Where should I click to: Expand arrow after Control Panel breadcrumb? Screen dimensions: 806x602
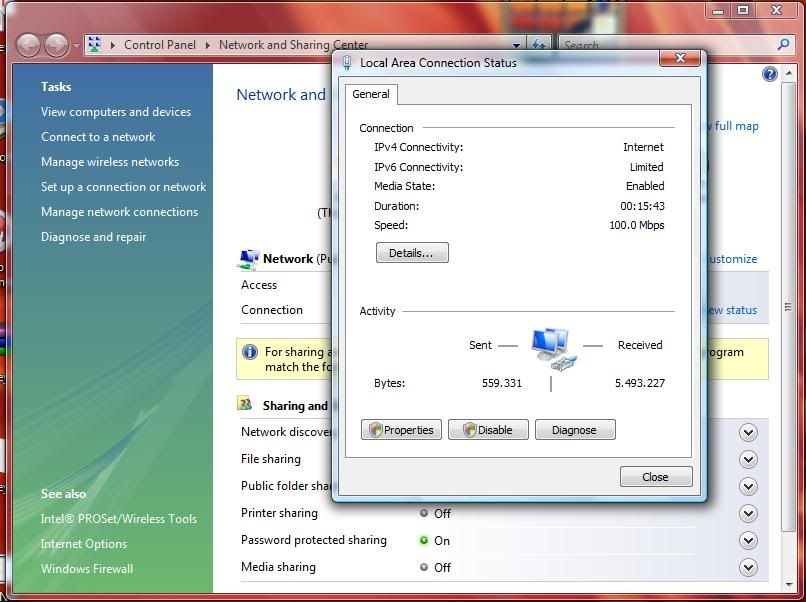pyautogui.click(x=208, y=45)
